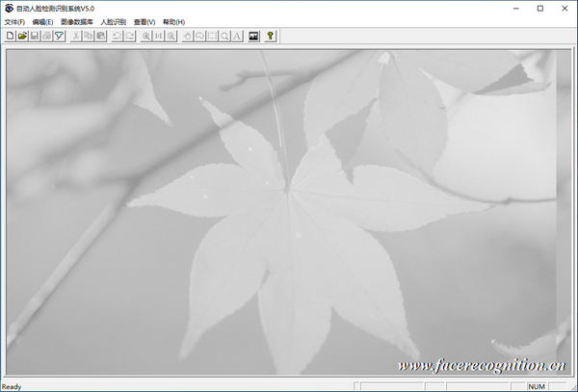
Task: Select the text A tool icon
Action: 237,36
